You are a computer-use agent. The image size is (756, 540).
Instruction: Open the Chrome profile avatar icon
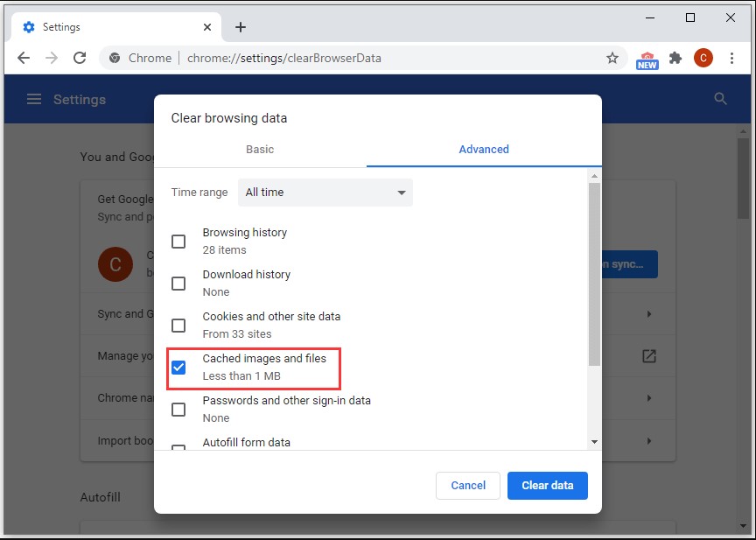(703, 58)
